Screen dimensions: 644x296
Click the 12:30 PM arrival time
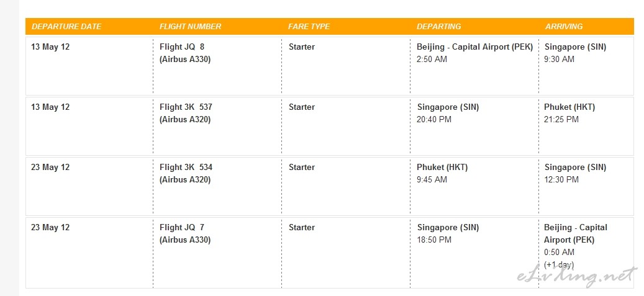pos(561,179)
